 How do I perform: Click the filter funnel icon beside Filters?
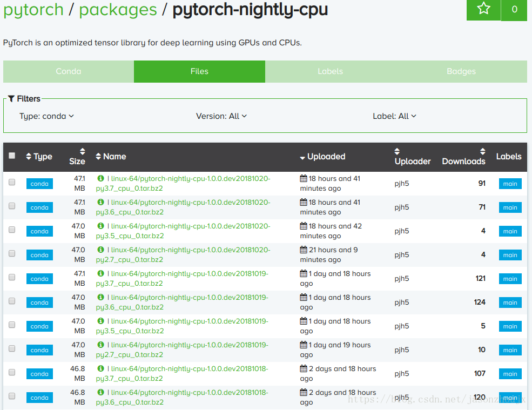pyautogui.click(x=11, y=99)
